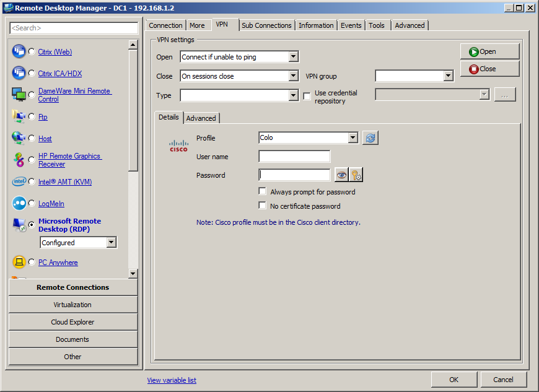Select the Microsoft Remote Desktop (RDP) radio button
Screen dimensions: 539x392
pyautogui.click(x=32, y=225)
